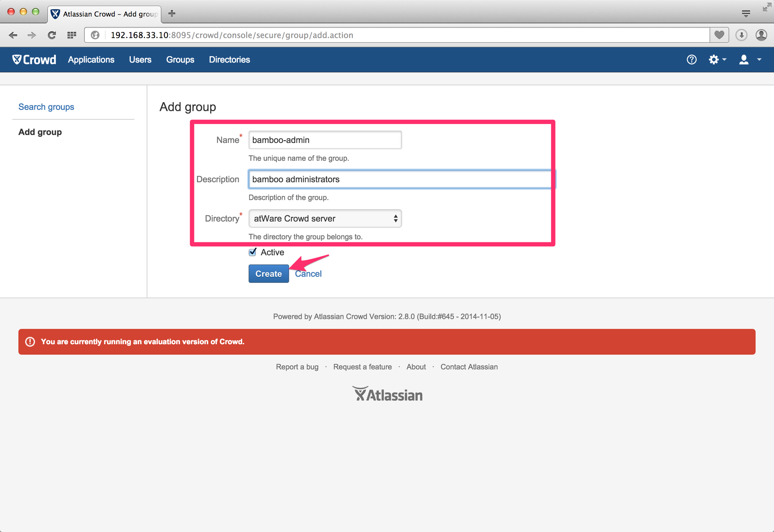Open the speed dial grid icon
This screenshot has height=532, width=774.
72,35
